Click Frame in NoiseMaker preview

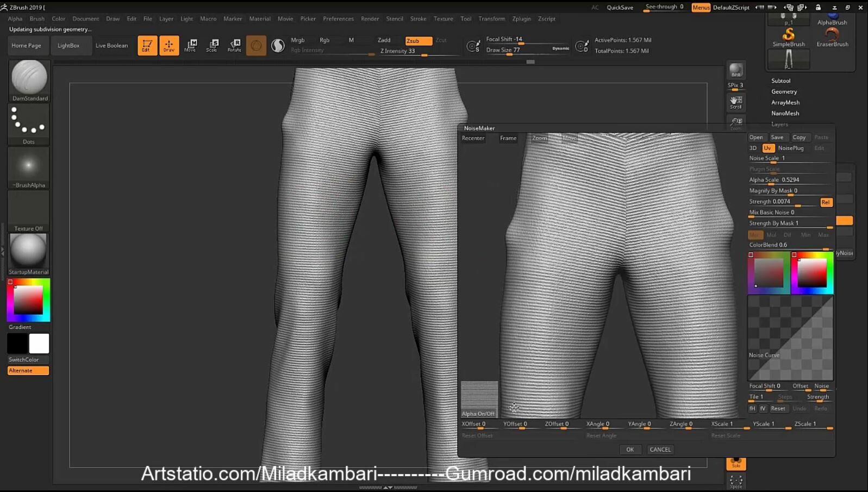[x=508, y=138]
